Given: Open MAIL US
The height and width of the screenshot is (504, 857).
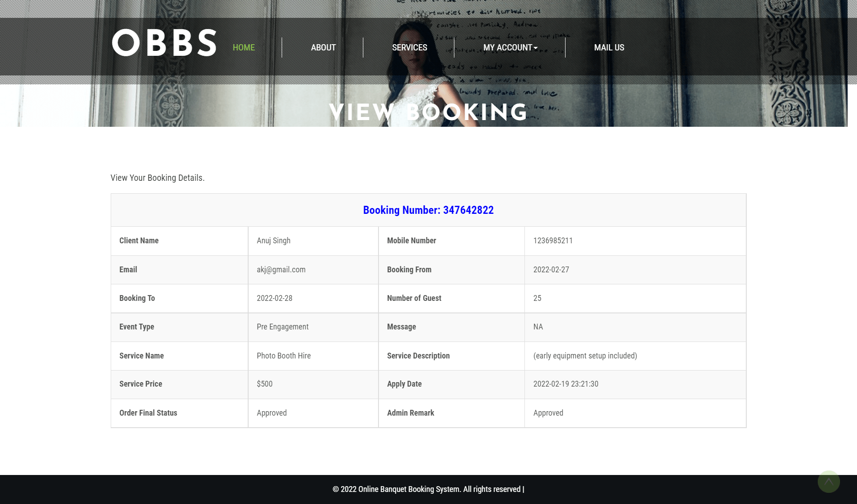Looking at the screenshot, I should [609, 47].
